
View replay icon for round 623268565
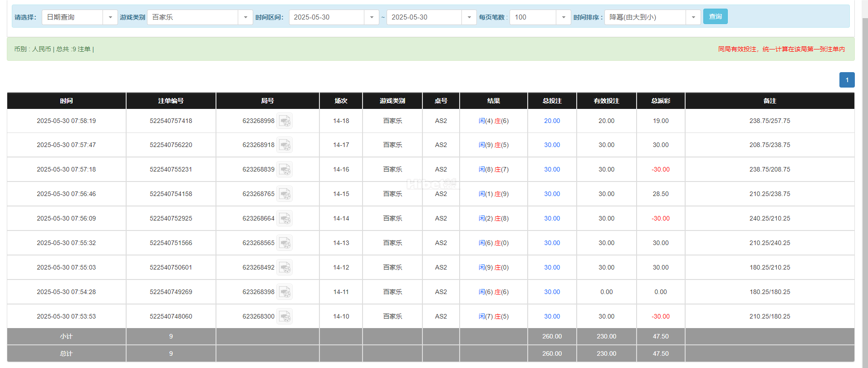pos(284,243)
